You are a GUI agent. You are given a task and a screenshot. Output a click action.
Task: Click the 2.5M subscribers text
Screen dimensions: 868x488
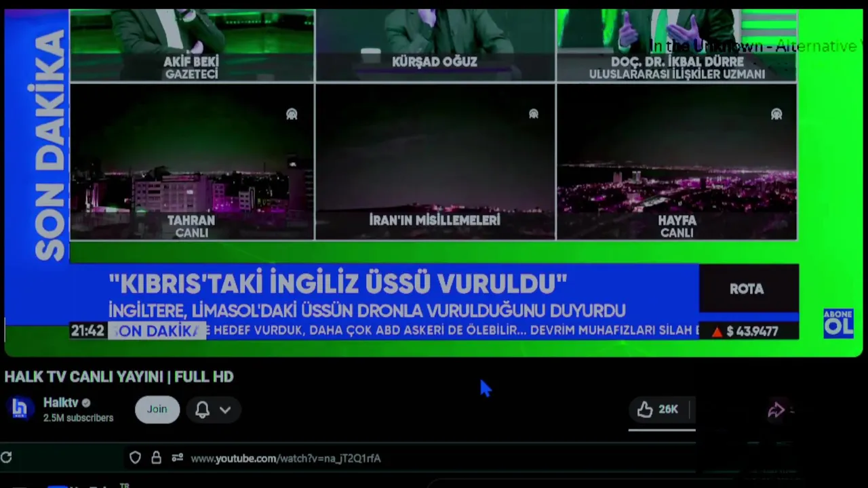[78, 418]
